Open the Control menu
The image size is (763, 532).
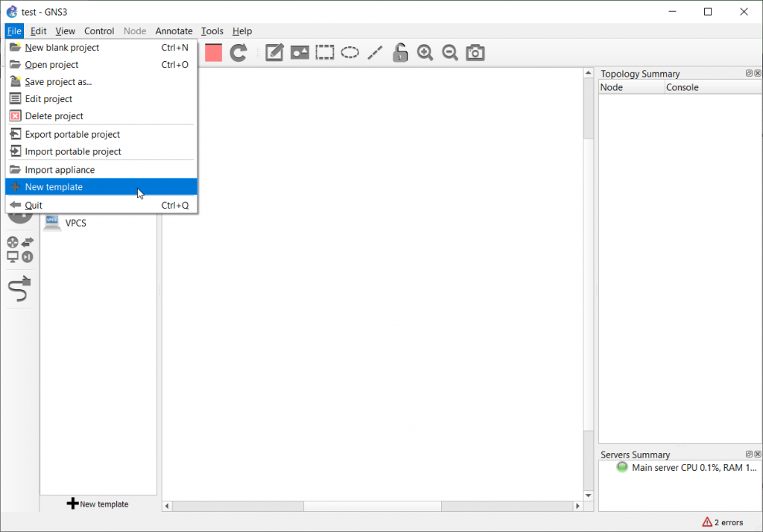[x=99, y=31]
